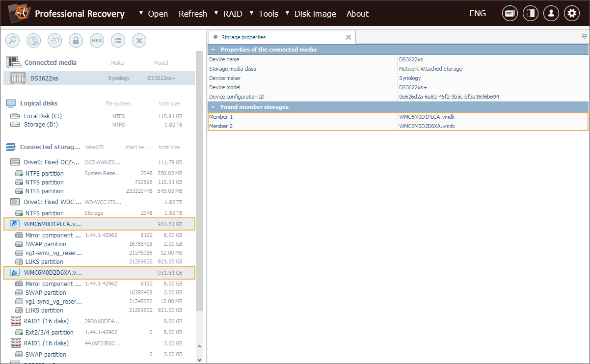Open the dropdown arrow beside RAID

pyautogui.click(x=216, y=12)
